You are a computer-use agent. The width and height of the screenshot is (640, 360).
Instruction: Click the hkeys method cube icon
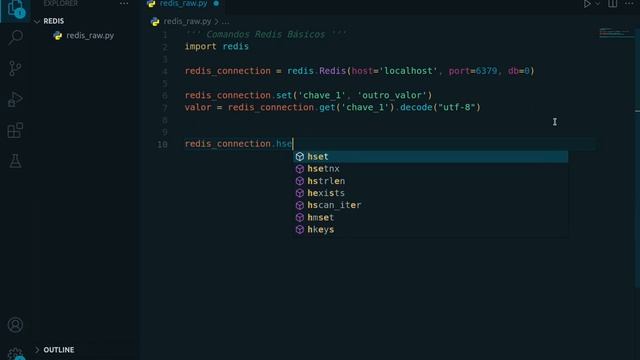click(x=300, y=229)
